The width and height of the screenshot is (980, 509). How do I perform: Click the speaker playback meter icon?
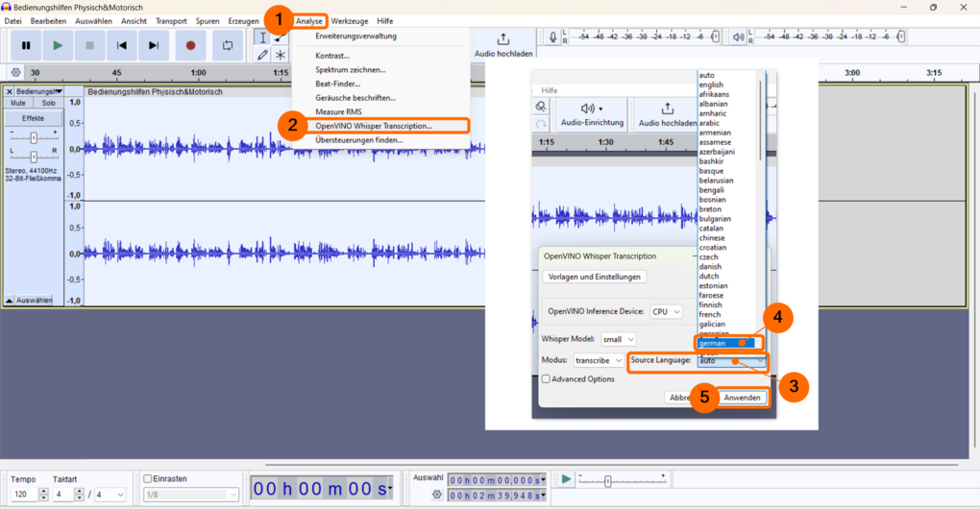point(738,37)
